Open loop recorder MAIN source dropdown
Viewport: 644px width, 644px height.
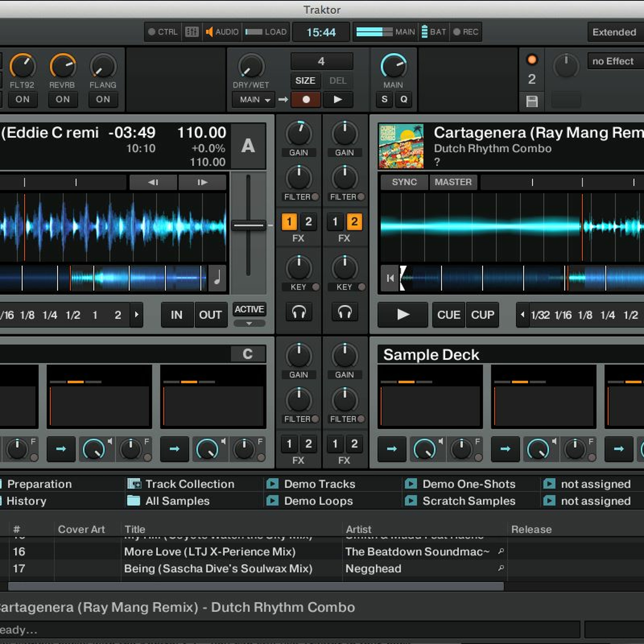click(254, 99)
